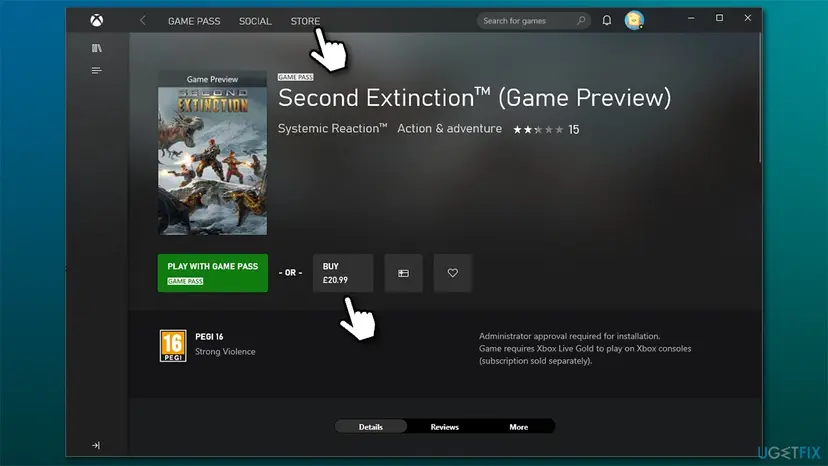Open the queue list icon in the sidebar

(x=96, y=70)
